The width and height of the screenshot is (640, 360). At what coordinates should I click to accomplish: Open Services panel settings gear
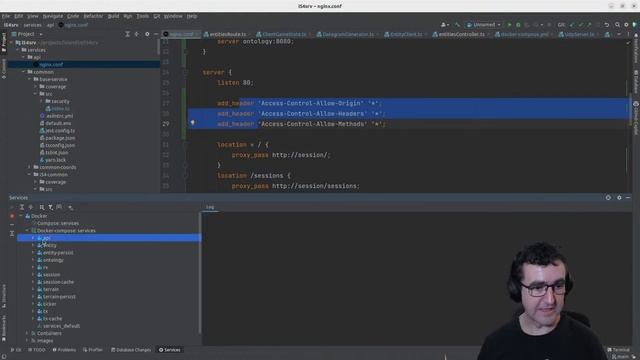point(619,198)
